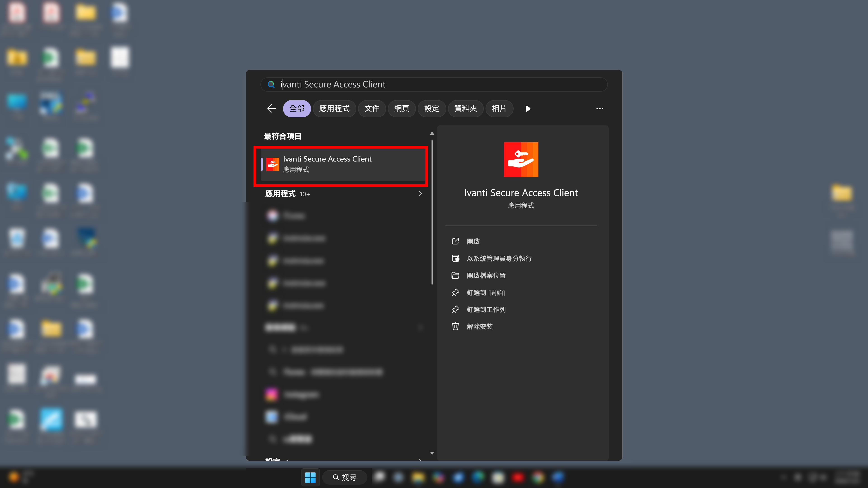
Task: Click the results list scrollbar thumb
Action: pos(432,212)
